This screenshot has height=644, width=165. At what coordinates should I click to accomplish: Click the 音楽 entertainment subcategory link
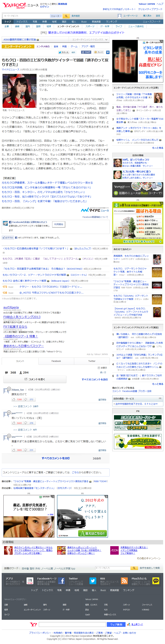[x=56, y=46]
